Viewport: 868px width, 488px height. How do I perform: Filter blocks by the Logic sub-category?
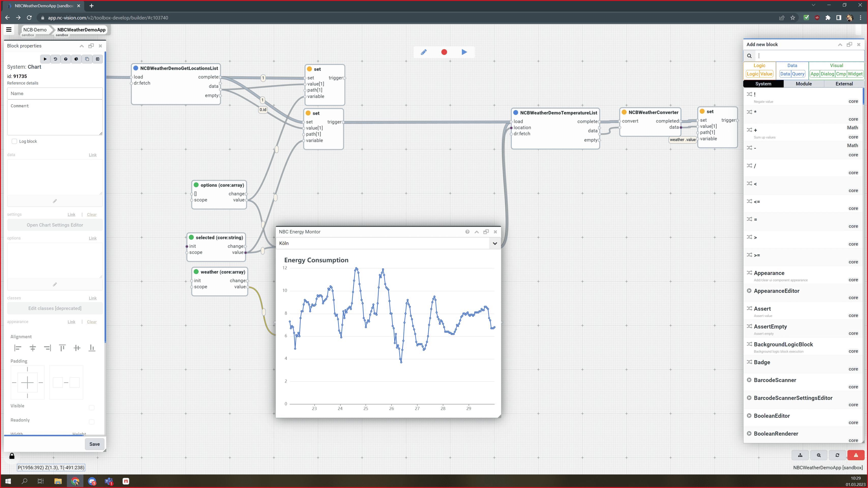(x=753, y=74)
